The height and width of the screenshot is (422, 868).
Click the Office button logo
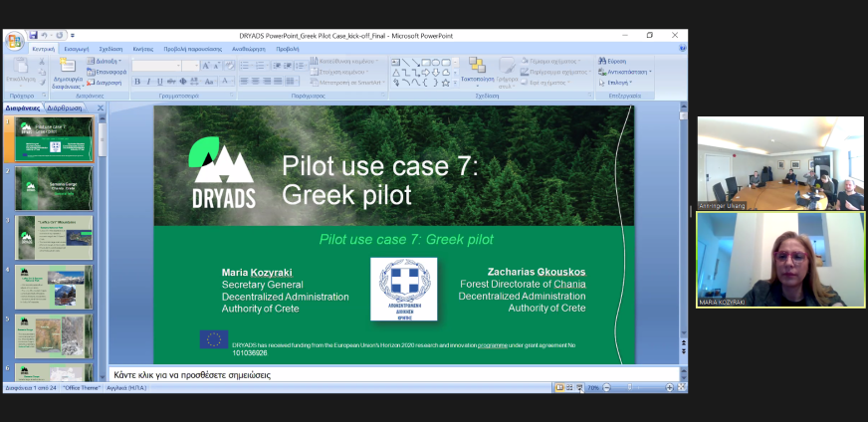[15, 41]
